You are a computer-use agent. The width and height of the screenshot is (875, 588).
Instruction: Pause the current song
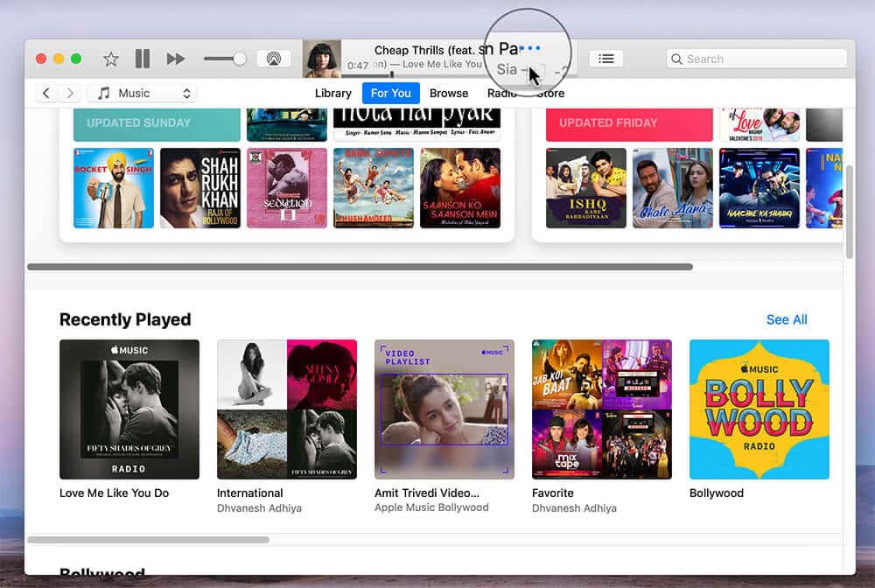click(143, 59)
